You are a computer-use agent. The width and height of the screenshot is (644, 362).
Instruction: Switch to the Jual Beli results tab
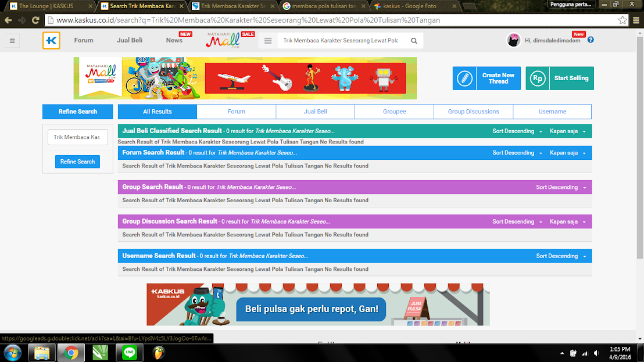[316, 112]
